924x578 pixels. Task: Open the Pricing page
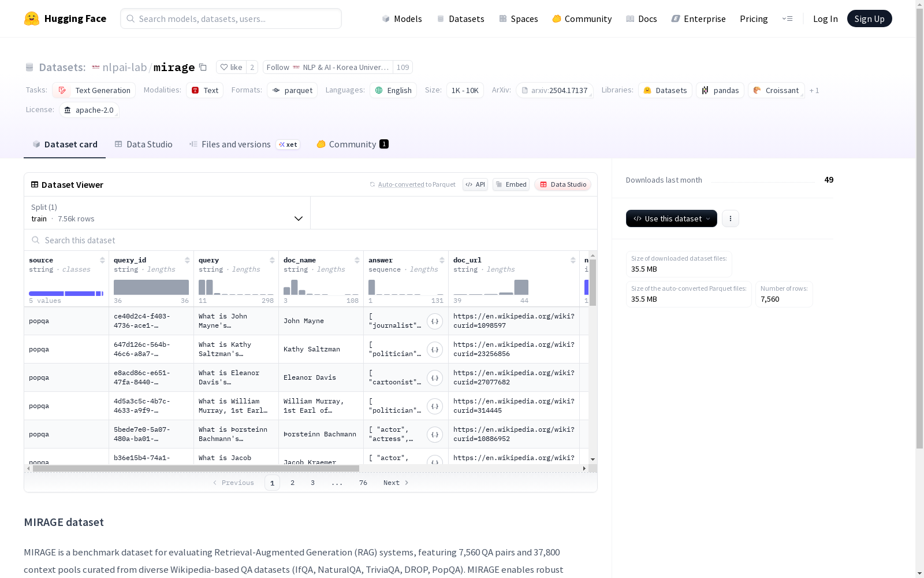click(x=754, y=18)
